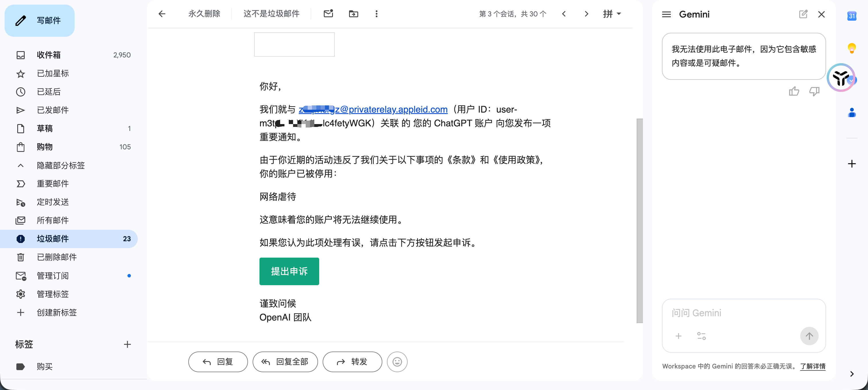Open Google Keep lightbulb icon
This screenshot has height=390, width=868.
pos(851,48)
